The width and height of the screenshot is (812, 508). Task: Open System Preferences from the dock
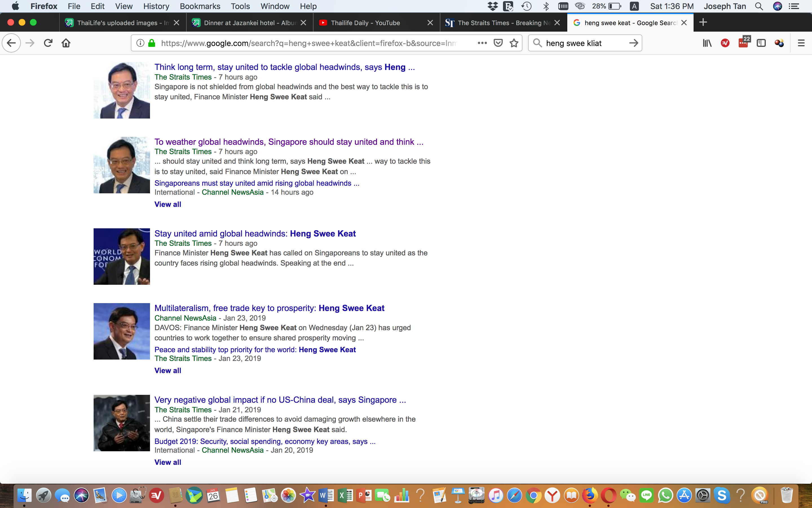pyautogui.click(x=703, y=495)
